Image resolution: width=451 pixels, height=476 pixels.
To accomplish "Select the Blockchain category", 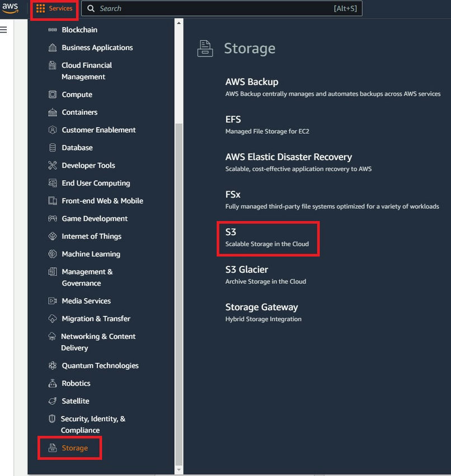I will point(79,30).
